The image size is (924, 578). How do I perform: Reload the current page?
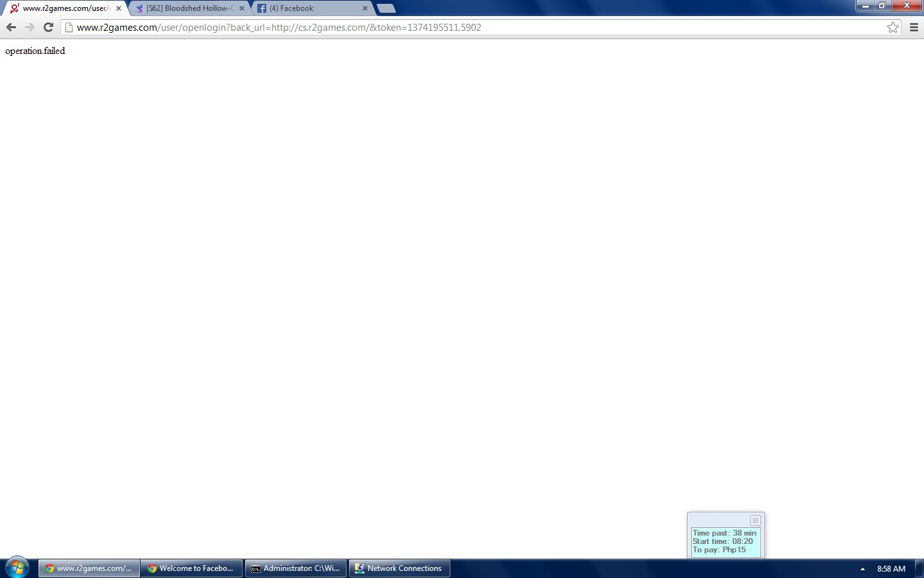click(48, 27)
